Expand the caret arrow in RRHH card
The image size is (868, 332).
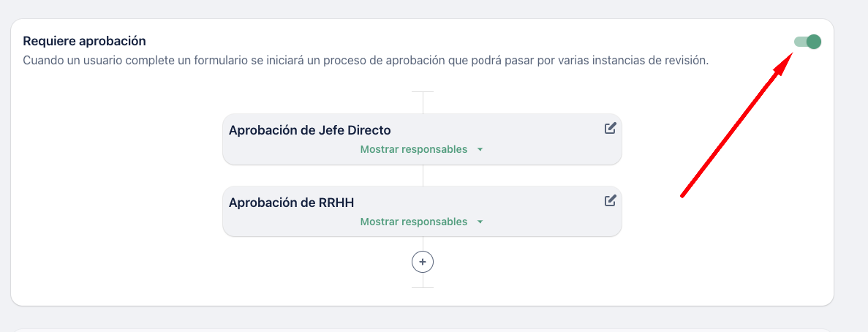coord(480,222)
